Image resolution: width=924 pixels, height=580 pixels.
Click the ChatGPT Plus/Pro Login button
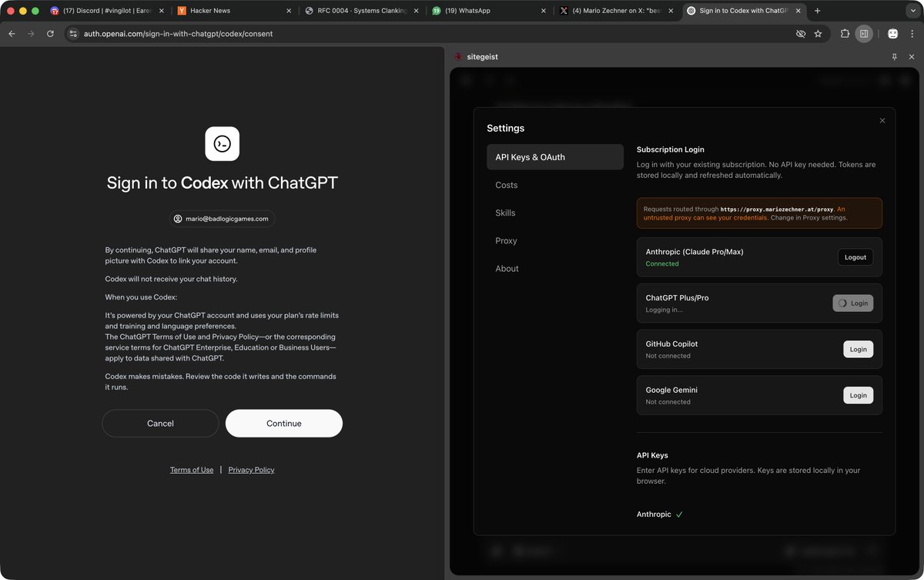tap(852, 303)
